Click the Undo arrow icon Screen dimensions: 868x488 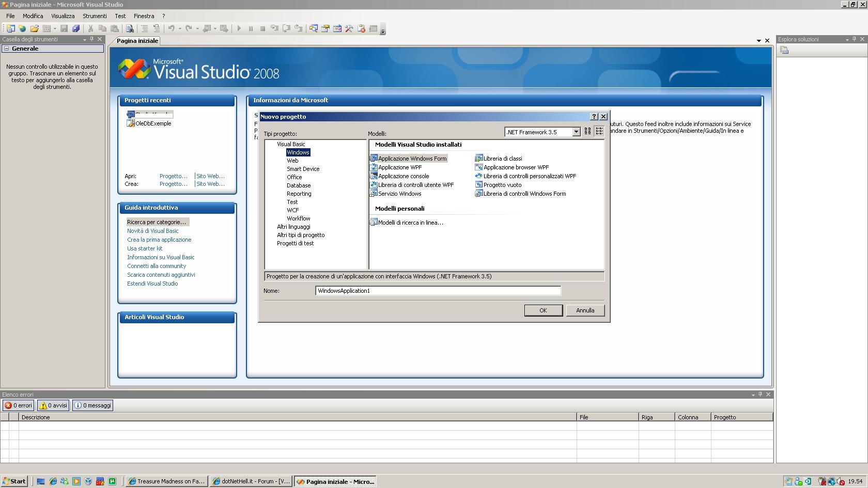[x=171, y=28]
